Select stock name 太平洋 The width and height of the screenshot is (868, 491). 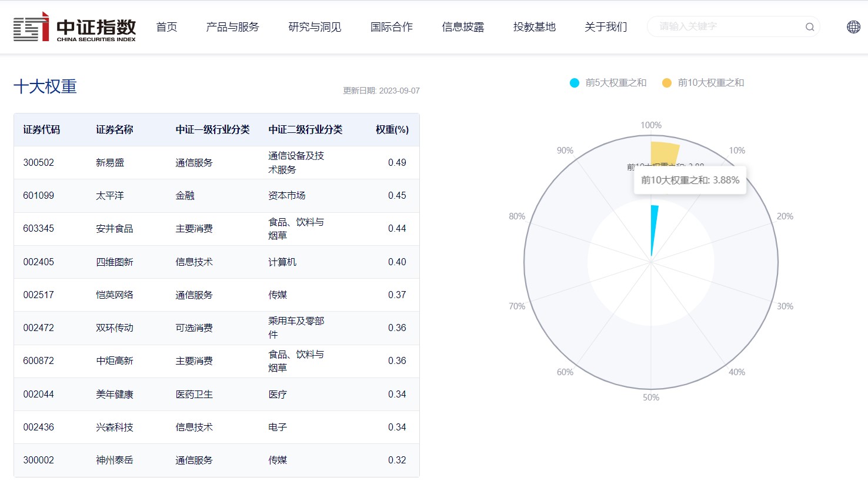(x=110, y=195)
